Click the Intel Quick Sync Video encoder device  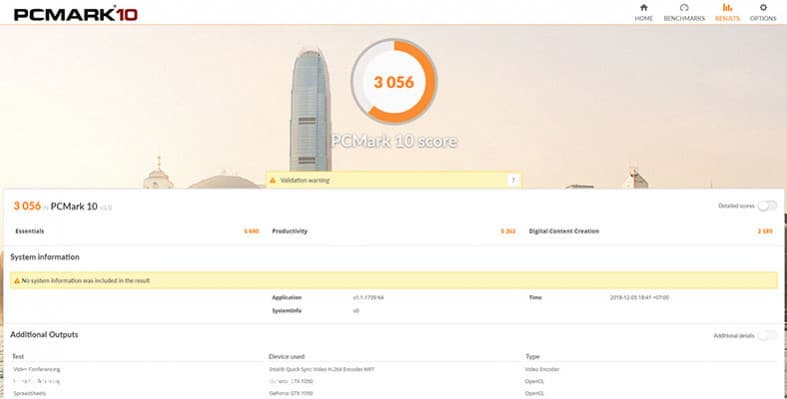pyautogui.click(x=322, y=369)
